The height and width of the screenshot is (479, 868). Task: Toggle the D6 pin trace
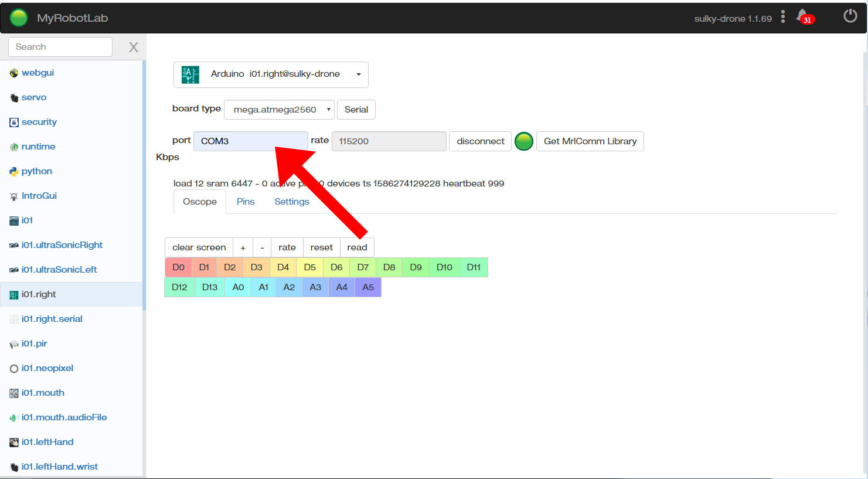336,267
